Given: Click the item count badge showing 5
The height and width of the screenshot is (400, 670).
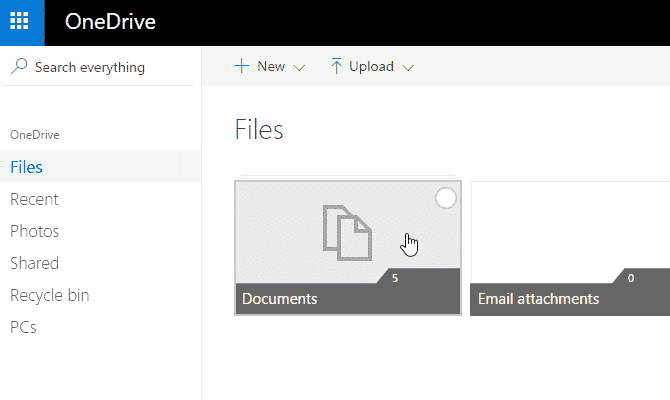Looking at the screenshot, I should pyautogui.click(x=396, y=278).
